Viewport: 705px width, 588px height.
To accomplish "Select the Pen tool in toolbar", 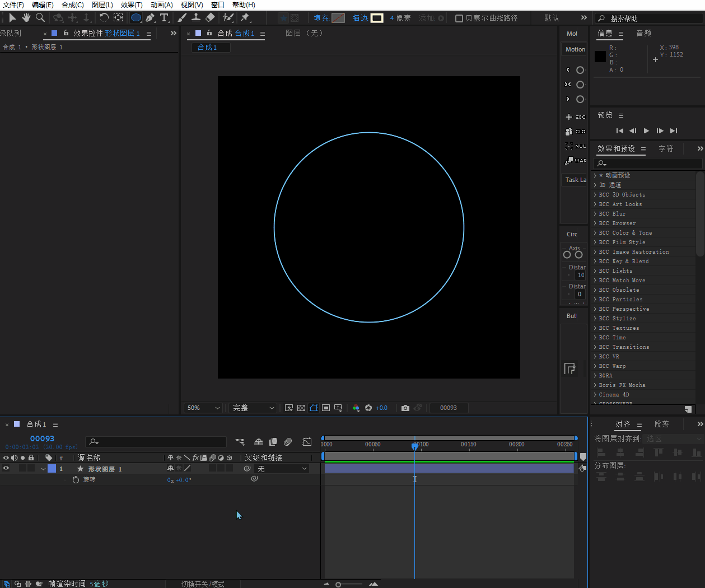I will [150, 18].
